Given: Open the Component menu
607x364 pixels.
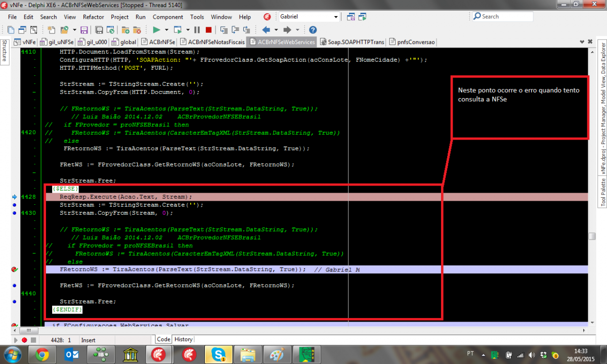Looking at the screenshot, I should [168, 17].
